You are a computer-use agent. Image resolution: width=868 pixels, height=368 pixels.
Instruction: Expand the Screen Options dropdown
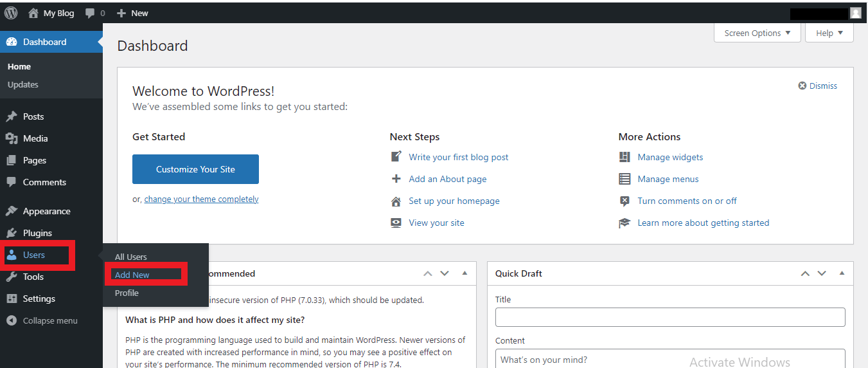(x=757, y=33)
